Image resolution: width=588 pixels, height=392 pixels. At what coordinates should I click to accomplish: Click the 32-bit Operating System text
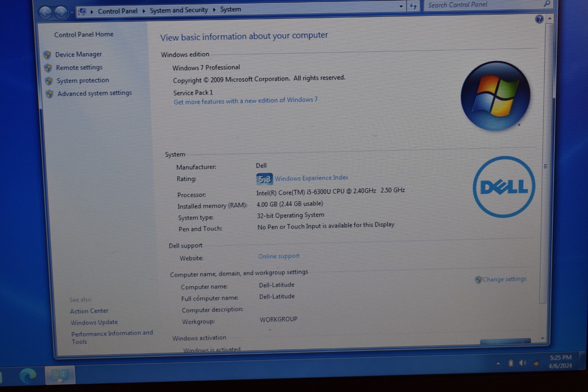point(290,216)
